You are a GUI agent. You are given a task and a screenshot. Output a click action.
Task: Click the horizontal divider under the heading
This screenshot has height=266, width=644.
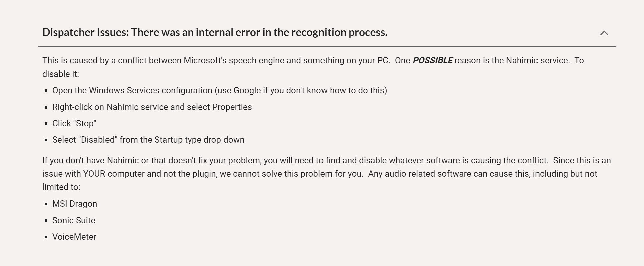(327, 46)
